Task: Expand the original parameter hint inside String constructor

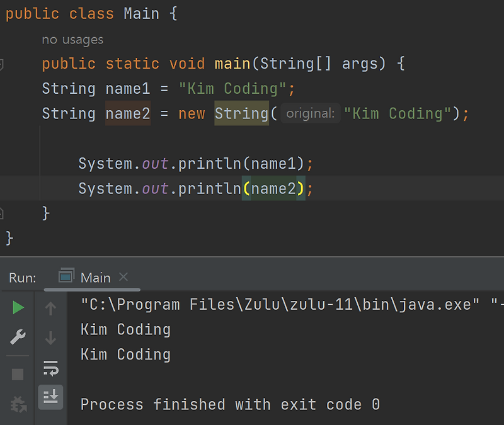Action: (311, 113)
